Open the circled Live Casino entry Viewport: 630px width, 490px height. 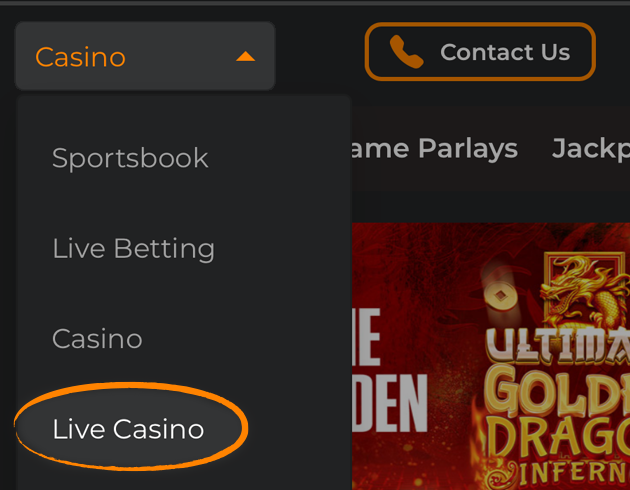[129, 429]
